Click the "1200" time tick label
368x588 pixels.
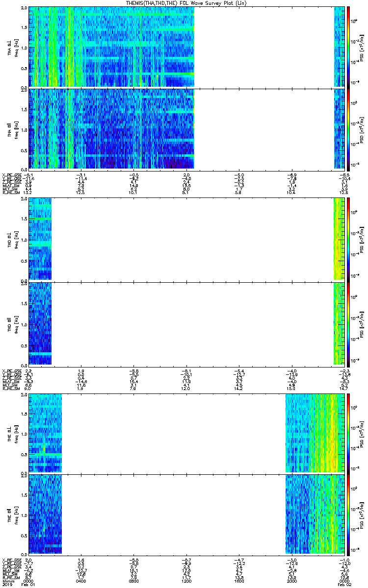click(x=186, y=581)
